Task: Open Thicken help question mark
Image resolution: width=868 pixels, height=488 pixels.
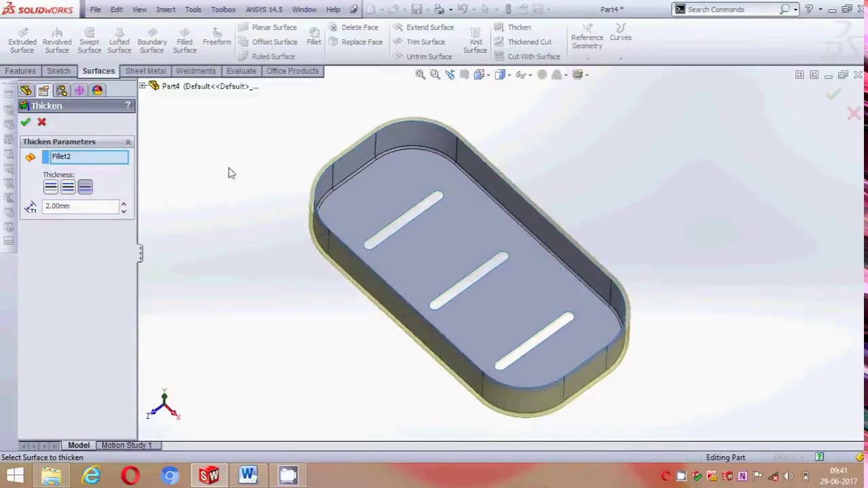Action: coord(127,106)
